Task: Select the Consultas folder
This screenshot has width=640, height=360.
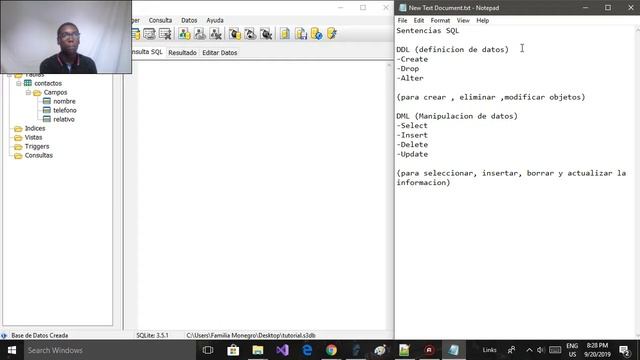Action: point(38,155)
